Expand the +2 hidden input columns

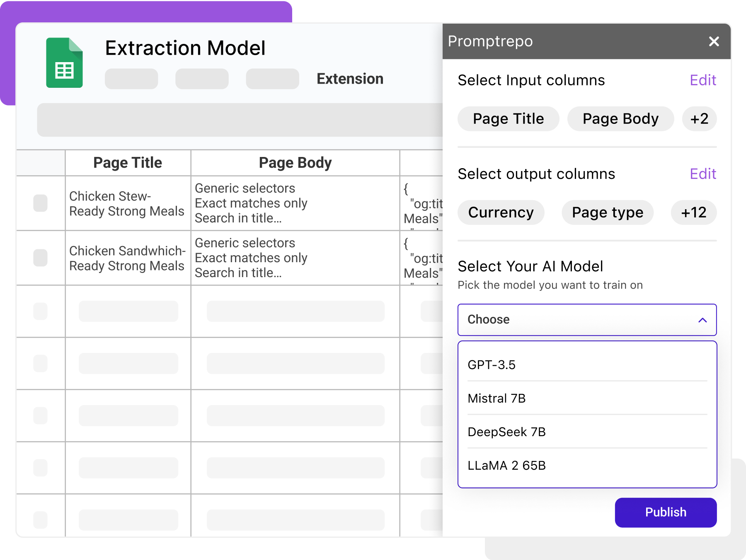click(699, 119)
